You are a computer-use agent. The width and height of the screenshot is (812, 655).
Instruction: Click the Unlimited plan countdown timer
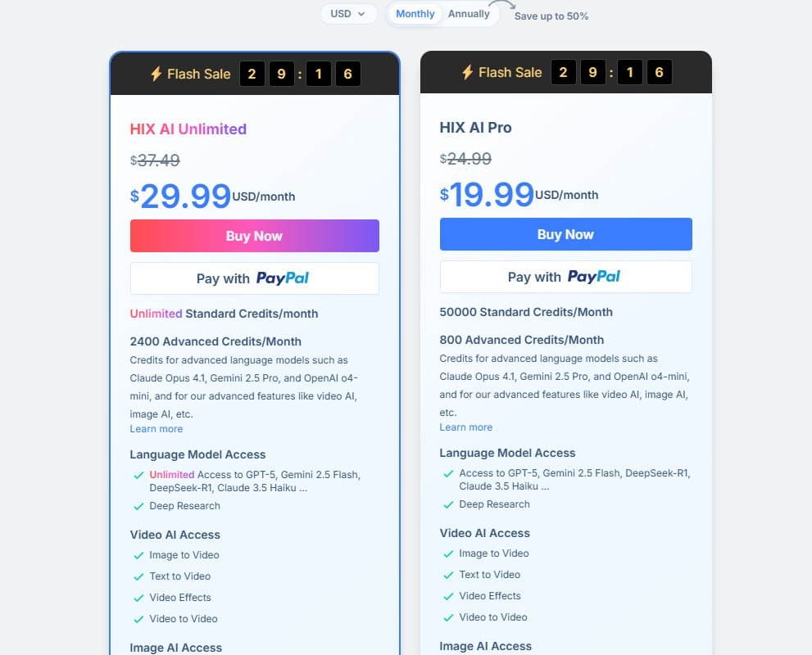tap(300, 75)
